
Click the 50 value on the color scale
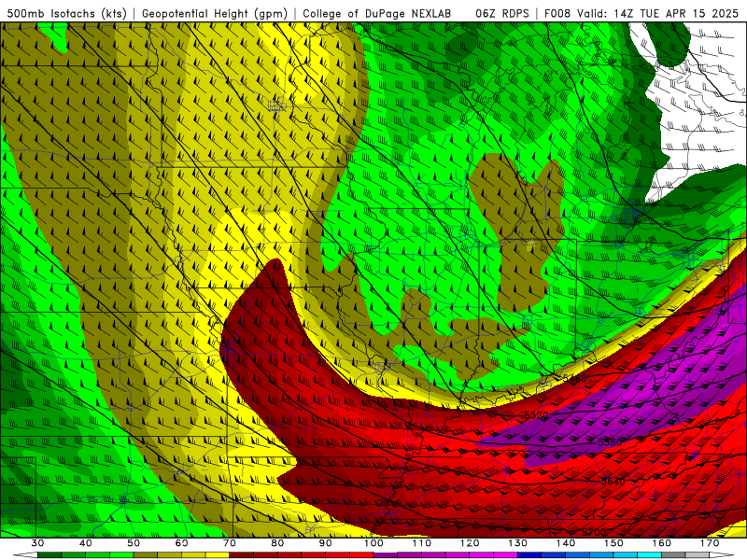[134, 543]
